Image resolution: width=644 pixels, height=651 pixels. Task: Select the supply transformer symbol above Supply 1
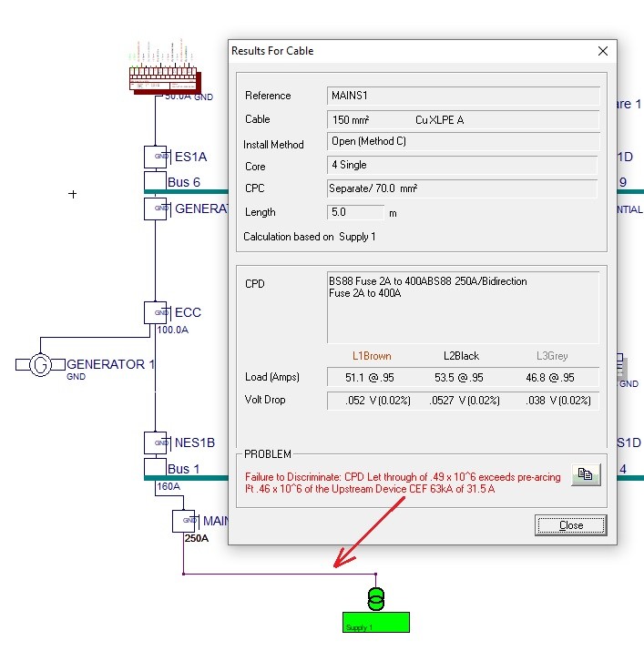pos(376,599)
